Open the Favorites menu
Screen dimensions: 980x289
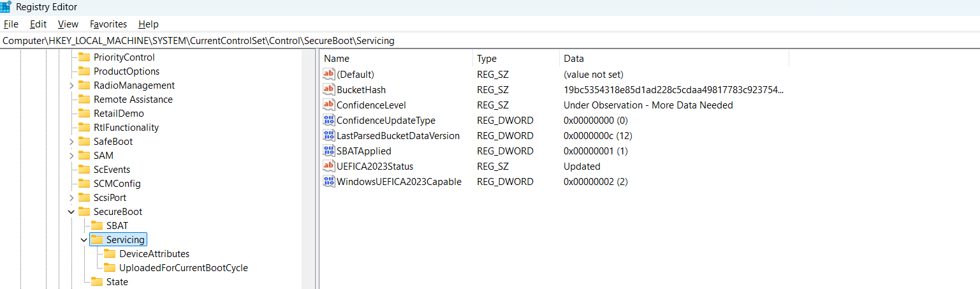click(x=108, y=24)
